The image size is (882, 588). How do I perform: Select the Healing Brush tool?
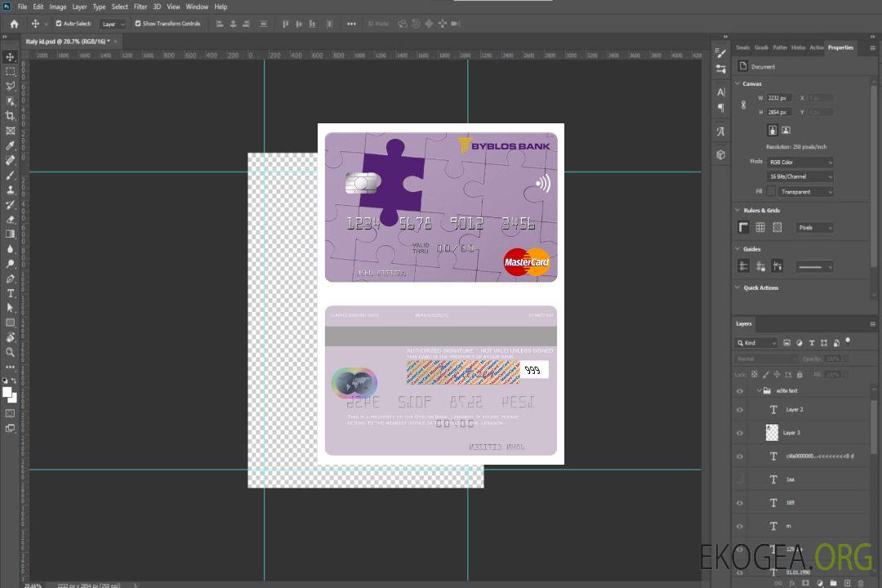click(10, 160)
